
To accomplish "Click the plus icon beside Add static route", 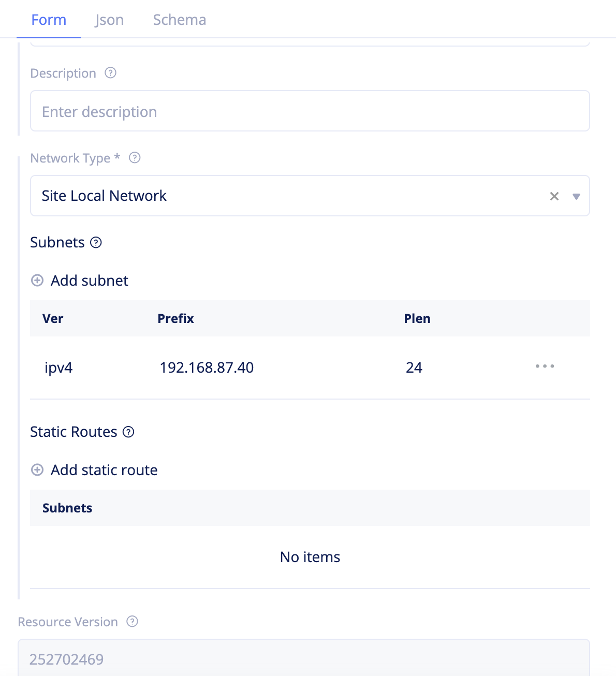I will pyautogui.click(x=37, y=470).
